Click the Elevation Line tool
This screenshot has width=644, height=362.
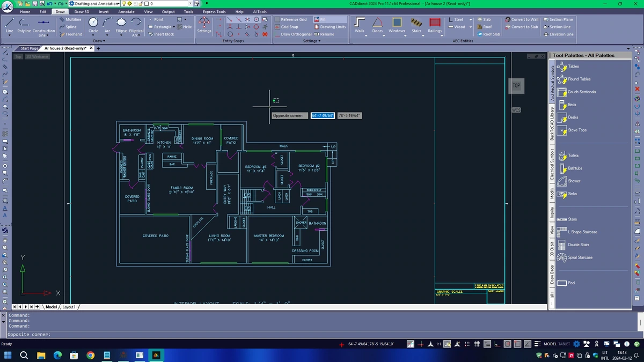558,34
